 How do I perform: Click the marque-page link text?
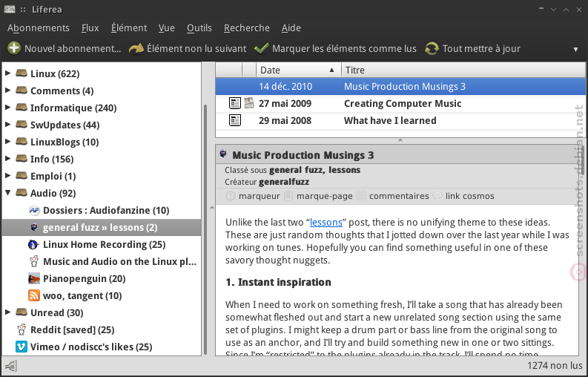[x=324, y=196]
